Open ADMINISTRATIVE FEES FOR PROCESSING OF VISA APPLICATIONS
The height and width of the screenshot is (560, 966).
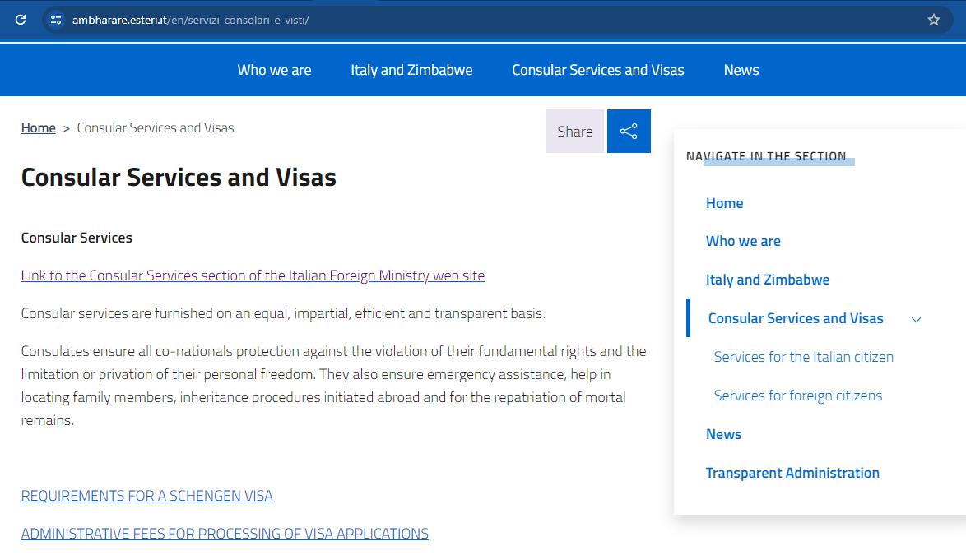225,533
